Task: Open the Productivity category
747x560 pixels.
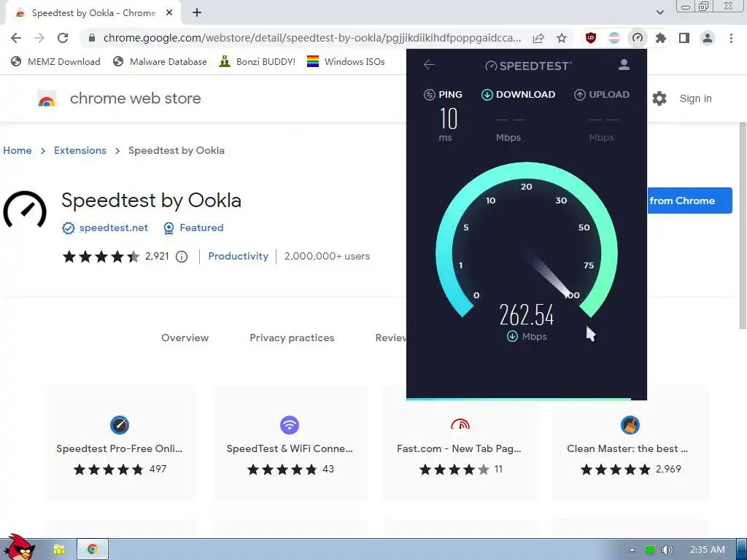Action: pos(239,256)
